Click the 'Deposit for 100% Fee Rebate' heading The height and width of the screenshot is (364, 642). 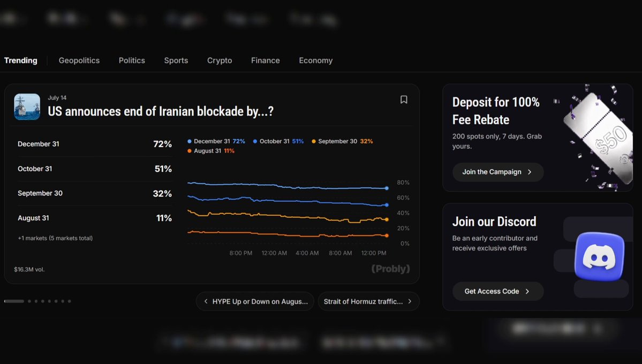pos(496,111)
